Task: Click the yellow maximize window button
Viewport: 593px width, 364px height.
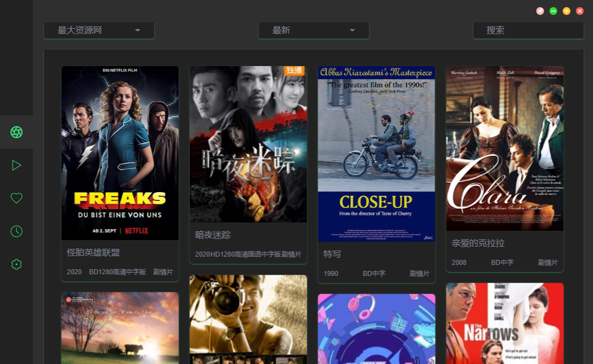Action: coord(567,11)
